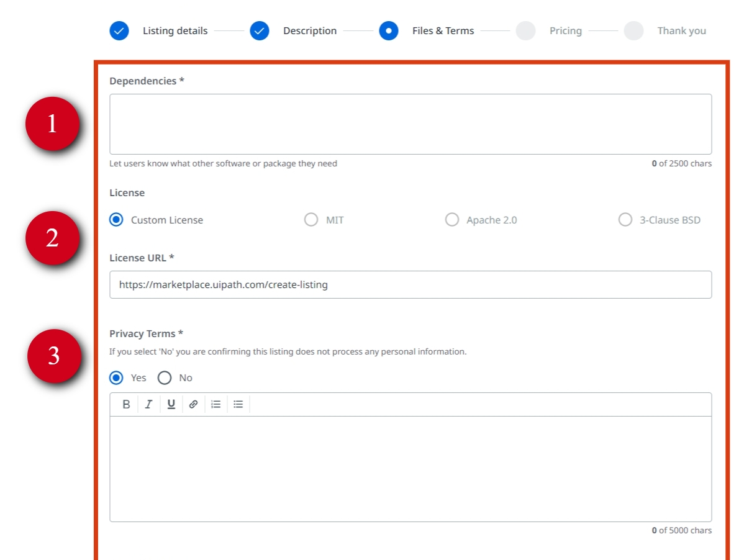Choose the MIT license option

click(x=311, y=220)
